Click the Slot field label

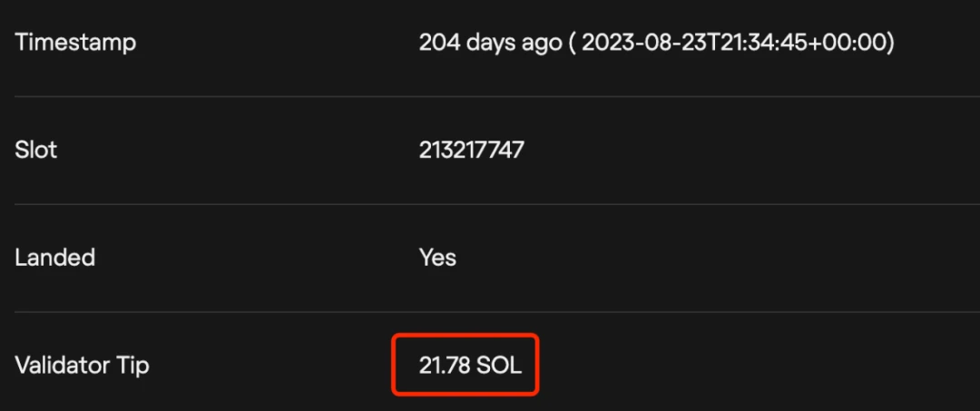click(36, 150)
